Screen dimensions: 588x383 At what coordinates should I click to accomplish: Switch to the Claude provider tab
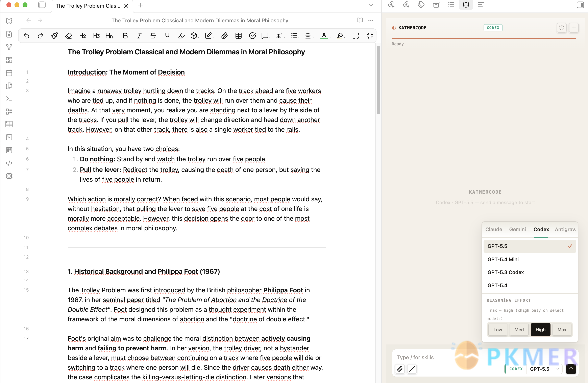(494, 229)
